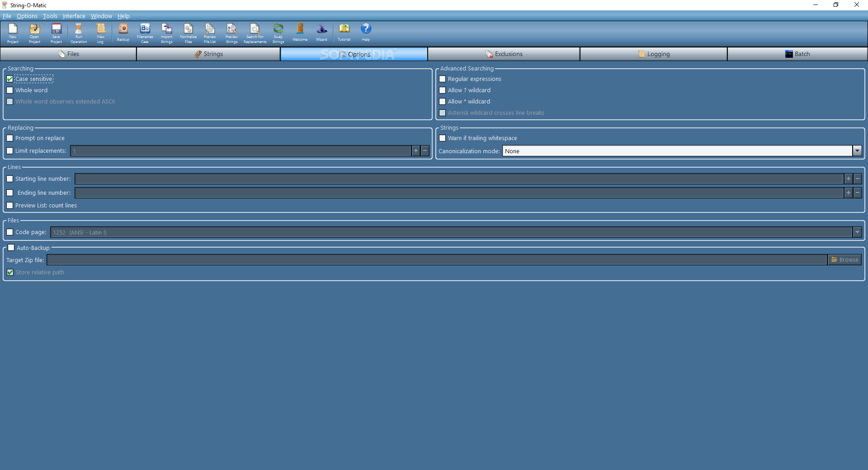Viewport: 868px width, 470px height.
Task: Go to the Exclusions tab
Action: click(x=504, y=54)
